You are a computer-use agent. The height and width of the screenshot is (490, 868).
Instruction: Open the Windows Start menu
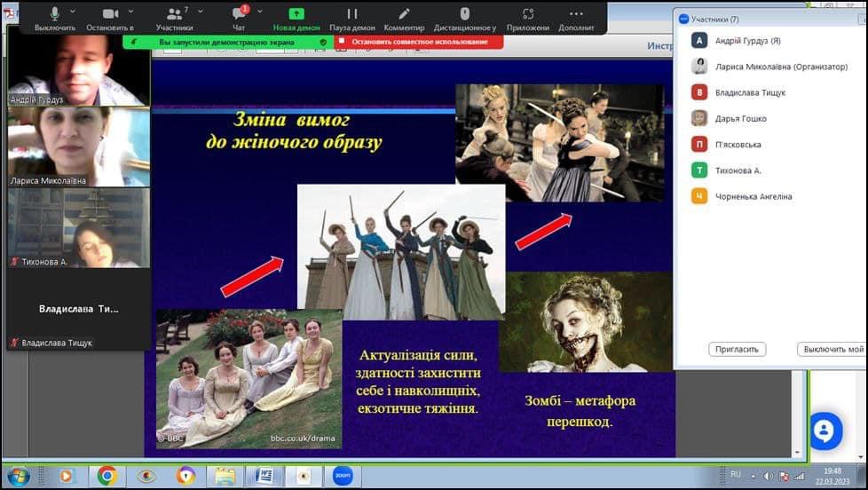click(19, 476)
